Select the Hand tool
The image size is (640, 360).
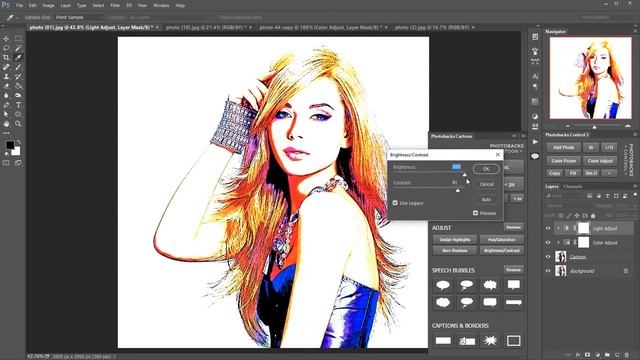tap(6, 124)
